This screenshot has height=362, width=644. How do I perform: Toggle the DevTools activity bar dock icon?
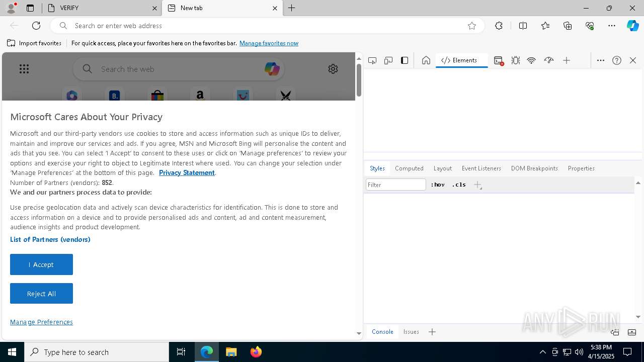click(x=405, y=60)
